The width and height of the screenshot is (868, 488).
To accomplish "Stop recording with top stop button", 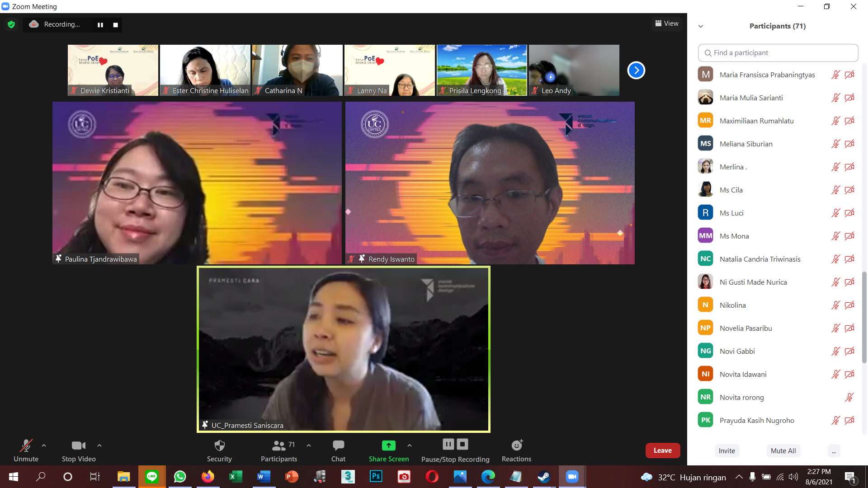I will [116, 25].
